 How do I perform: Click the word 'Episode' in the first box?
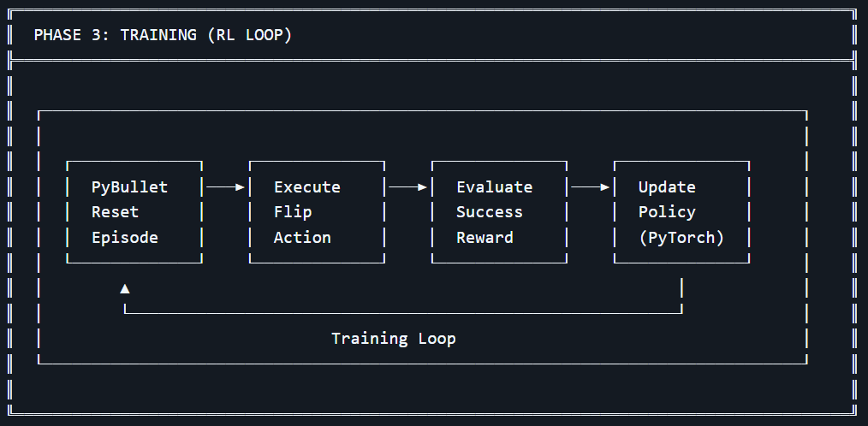[125, 238]
